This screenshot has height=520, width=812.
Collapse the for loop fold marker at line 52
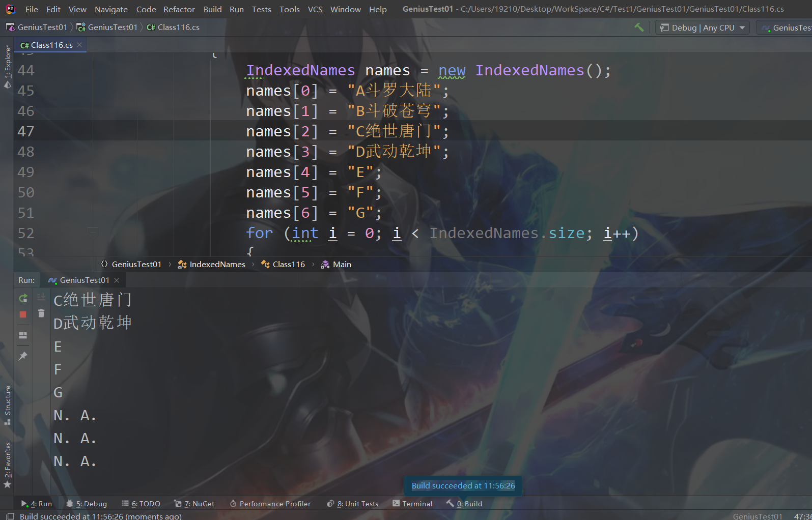click(x=93, y=233)
